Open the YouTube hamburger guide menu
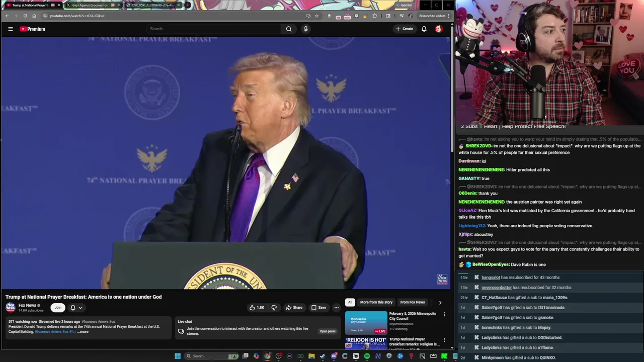 [10, 29]
